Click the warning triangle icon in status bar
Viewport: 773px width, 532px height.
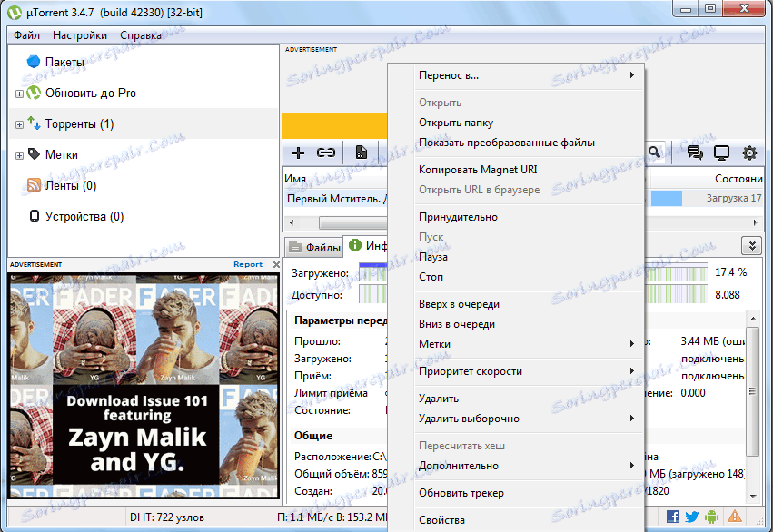(x=735, y=516)
